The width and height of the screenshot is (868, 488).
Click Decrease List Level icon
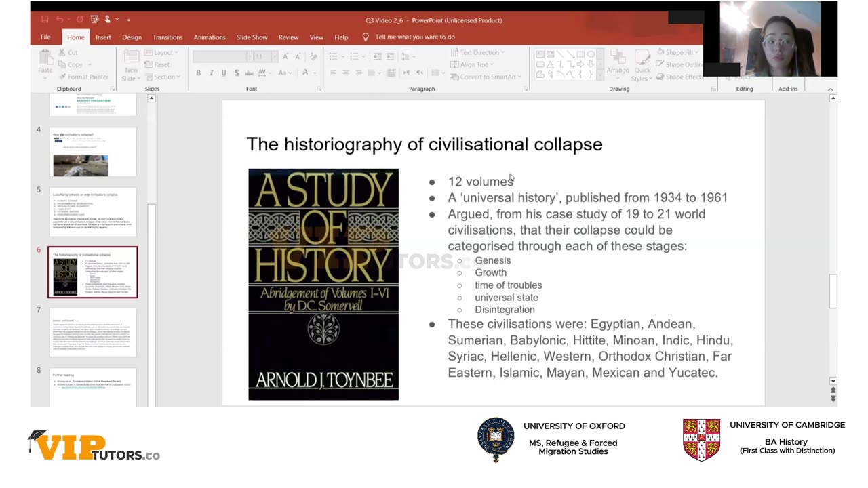click(x=377, y=56)
